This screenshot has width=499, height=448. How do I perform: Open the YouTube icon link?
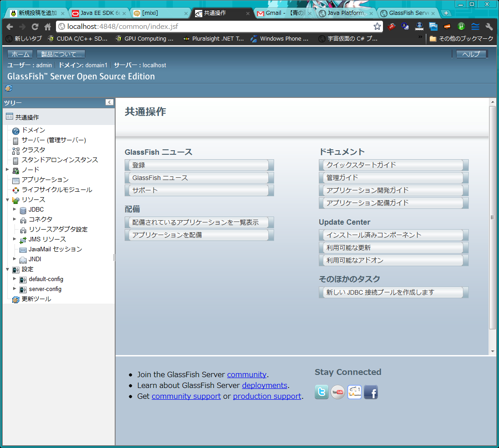point(338,392)
